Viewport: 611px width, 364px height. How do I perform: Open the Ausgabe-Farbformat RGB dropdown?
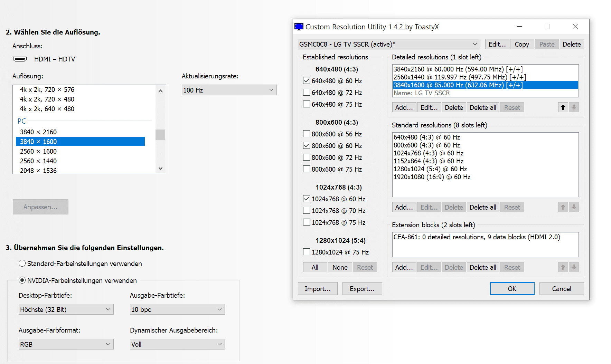tap(66, 344)
